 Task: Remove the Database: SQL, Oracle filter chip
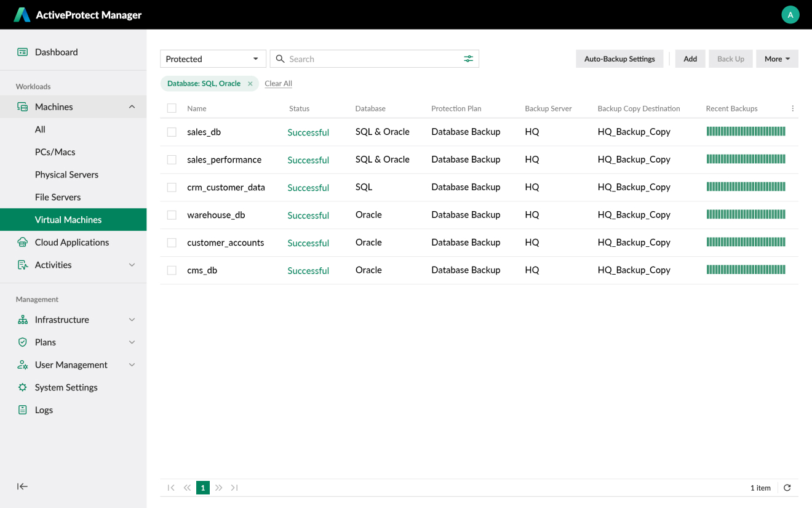pyautogui.click(x=250, y=84)
